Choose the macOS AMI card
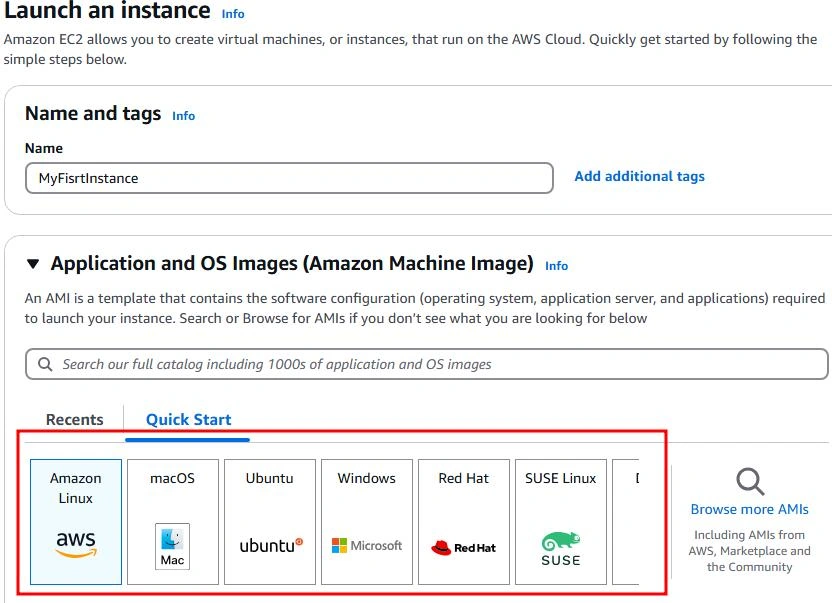The width and height of the screenshot is (832, 603). tap(172, 522)
